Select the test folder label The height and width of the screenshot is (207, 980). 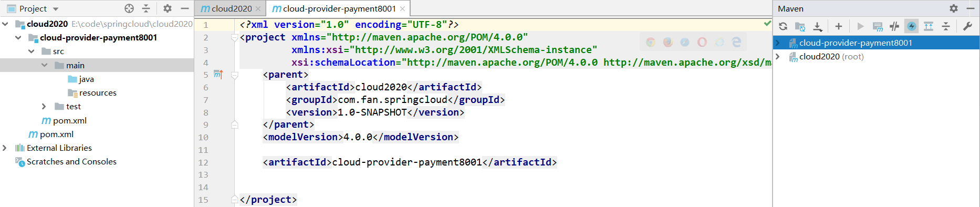(x=74, y=106)
